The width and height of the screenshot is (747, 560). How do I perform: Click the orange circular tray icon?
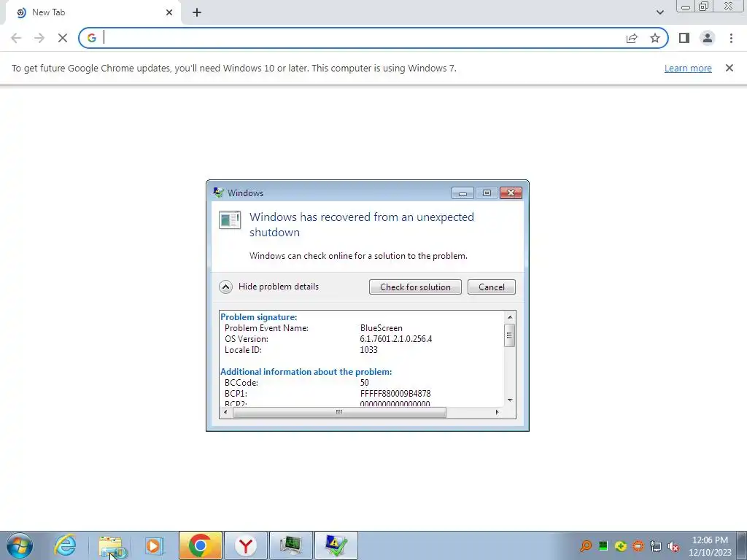(x=638, y=545)
